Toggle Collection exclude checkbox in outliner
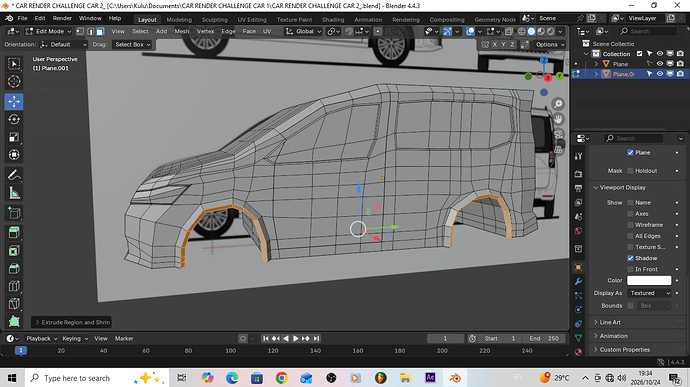The height and width of the screenshot is (387, 690). (639, 54)
